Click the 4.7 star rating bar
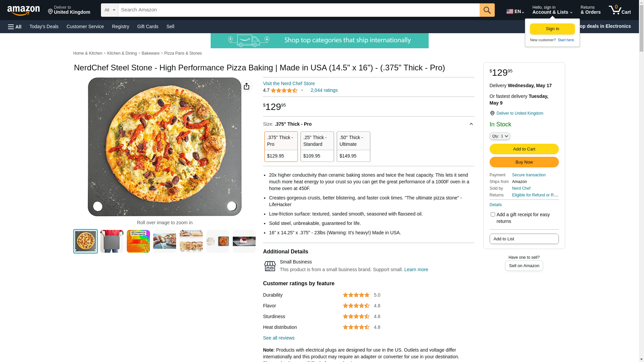This screenshot has height=362, width=644. 284,90
